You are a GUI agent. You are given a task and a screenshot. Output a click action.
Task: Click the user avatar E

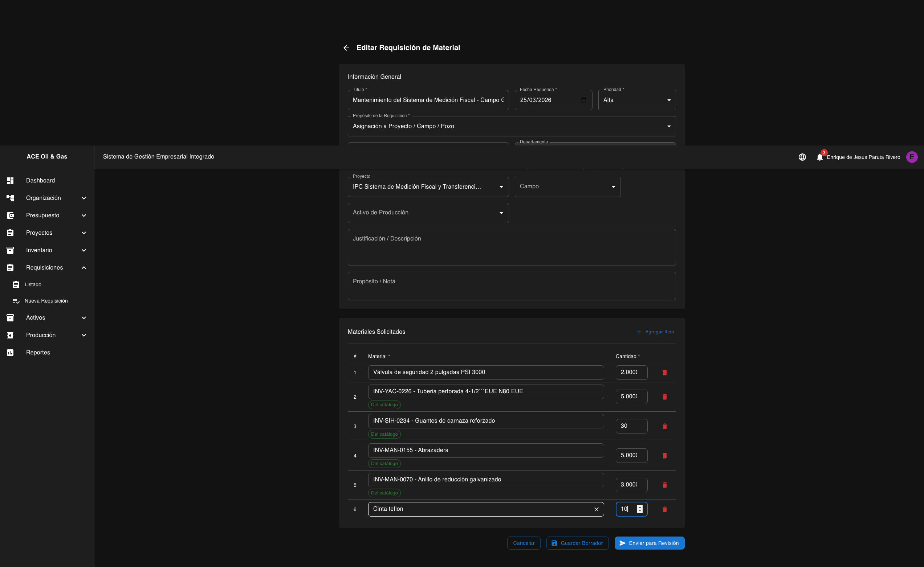click(912, 157)
